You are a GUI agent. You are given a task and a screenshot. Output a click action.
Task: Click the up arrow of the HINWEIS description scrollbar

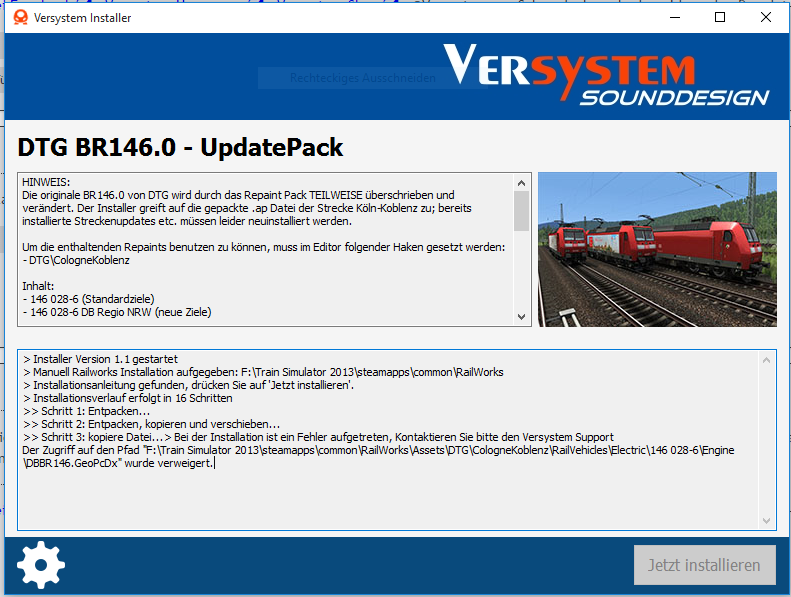pyautogui.click(x=522, y=183)
